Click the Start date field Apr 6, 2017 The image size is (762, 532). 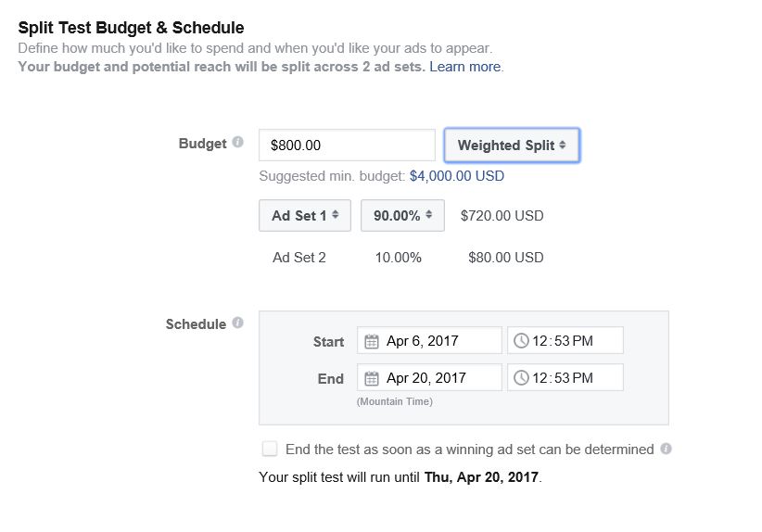point(429,340)
